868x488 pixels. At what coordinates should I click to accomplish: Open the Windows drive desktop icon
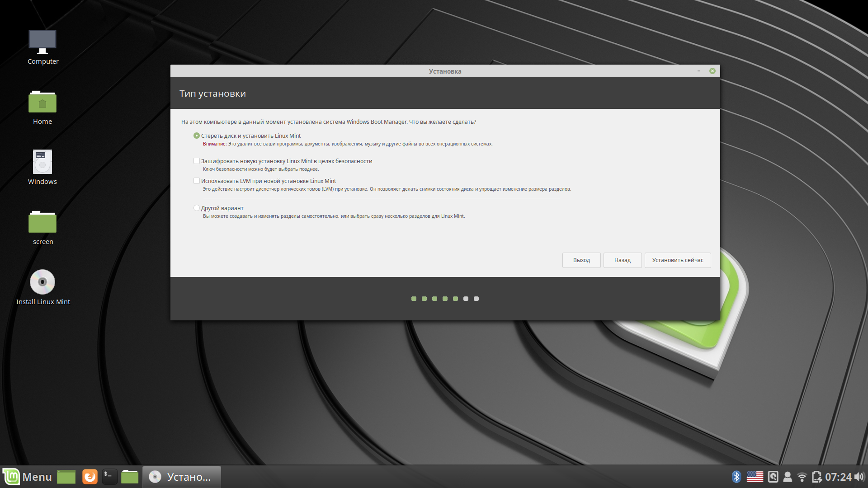point(42,167)
